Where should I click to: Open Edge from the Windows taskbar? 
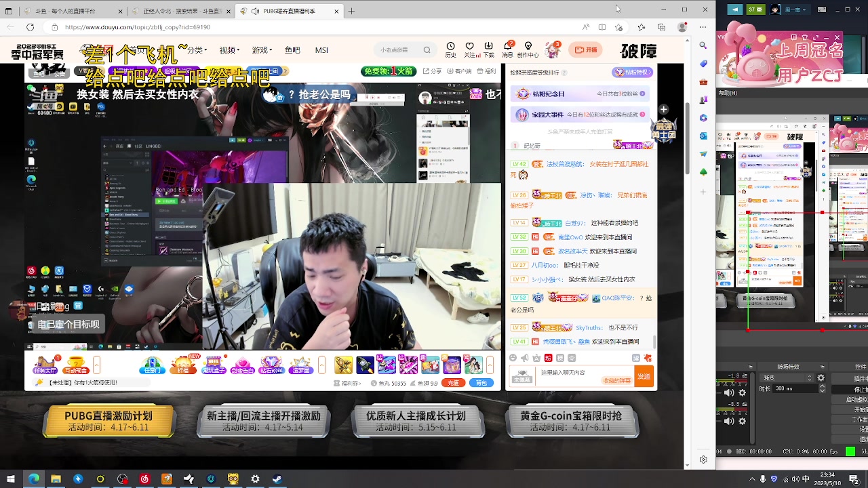point(33,479)
